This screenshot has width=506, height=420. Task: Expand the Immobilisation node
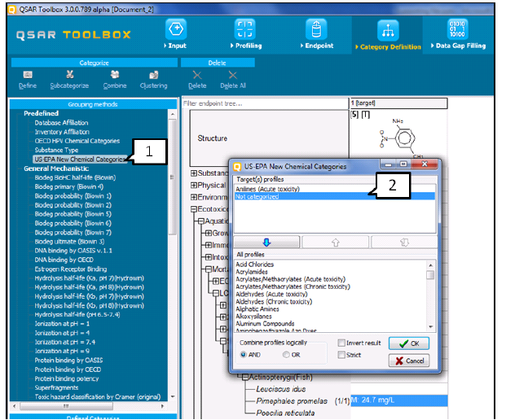pos(209,245)
